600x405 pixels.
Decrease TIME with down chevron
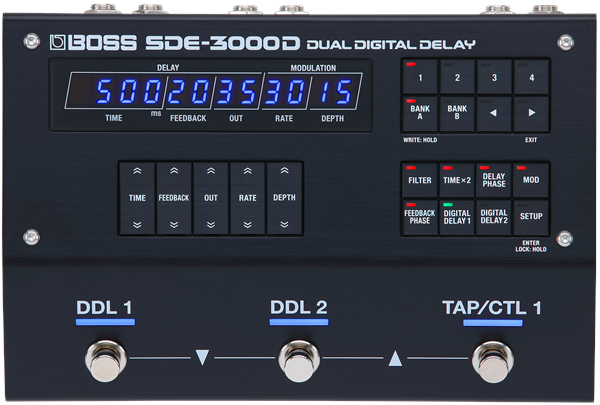point(137,225)
